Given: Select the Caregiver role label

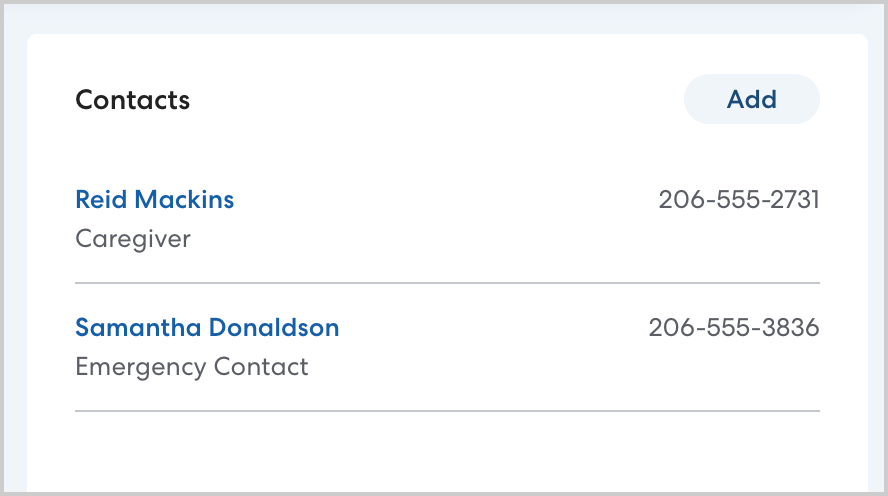Looking at the screenshot, I should click(x=133, y=239).
